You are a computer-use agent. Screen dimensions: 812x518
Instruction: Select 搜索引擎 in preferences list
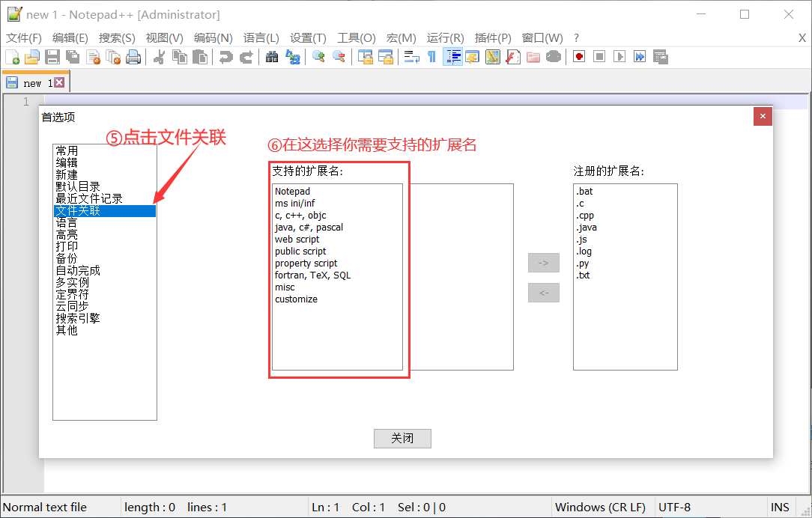[x=105, y=317]
